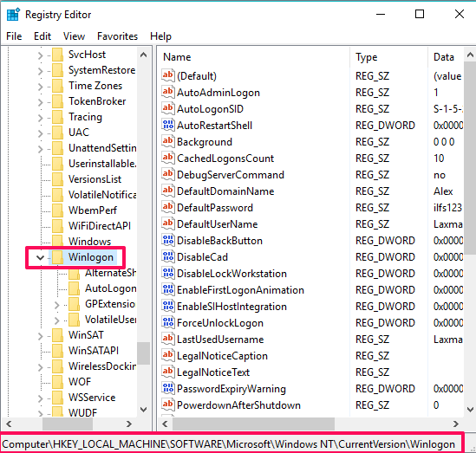The image size is (476, 453).
Task: Click the AutoRestartShell DWORD value icon
Action: tap(167, 125)
